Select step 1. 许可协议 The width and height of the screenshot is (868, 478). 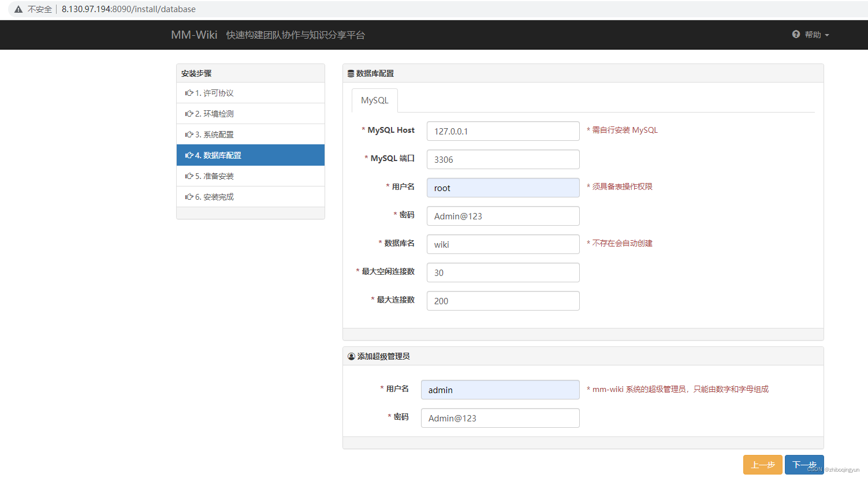coord(251,93)
